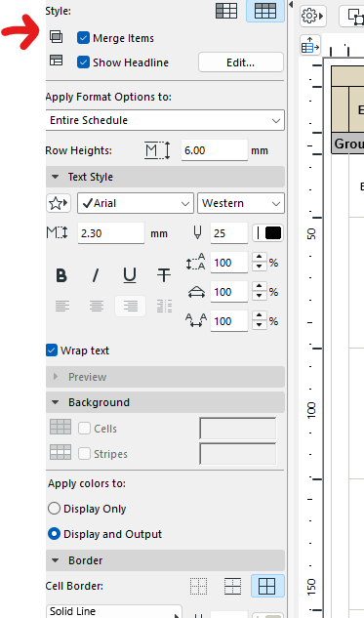The image size is (364, 618).
Task: Uncheck the Merge Items checkbox
Action: (x=84, y=38)
